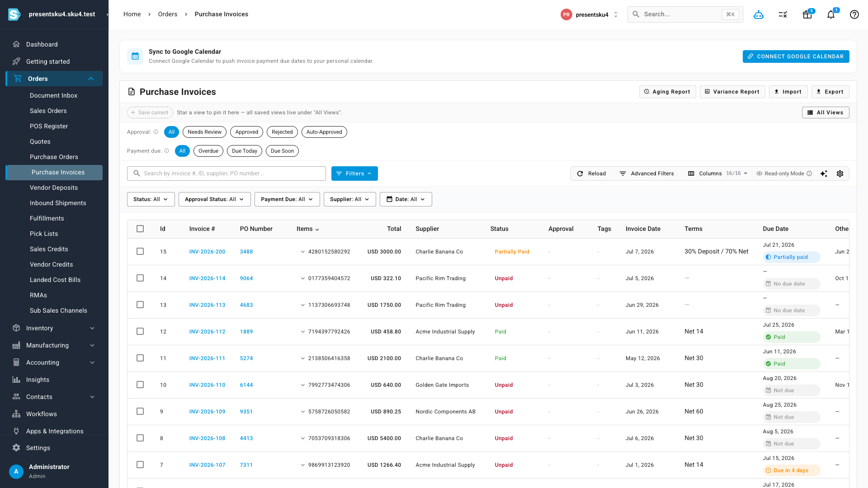Open the Aging Report
868x488 pixels.
point(668,92)
